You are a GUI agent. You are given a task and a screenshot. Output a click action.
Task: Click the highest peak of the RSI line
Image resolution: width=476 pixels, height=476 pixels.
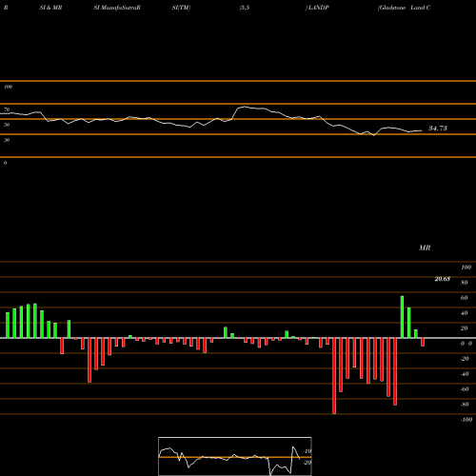click(245, 107)
